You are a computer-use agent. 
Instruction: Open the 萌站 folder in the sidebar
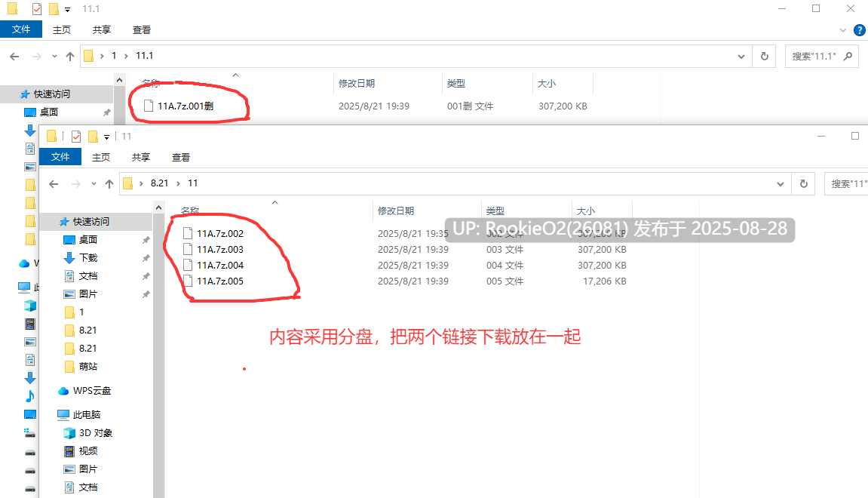pos(88,366)
